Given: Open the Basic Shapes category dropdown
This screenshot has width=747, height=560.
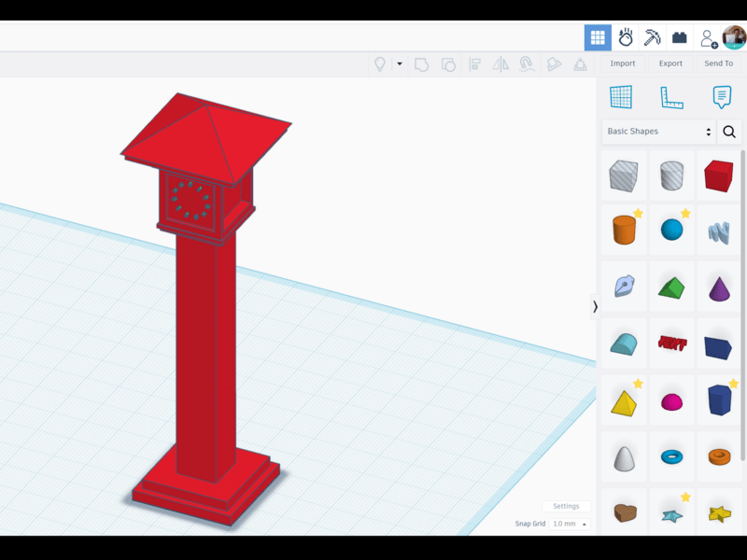Looking at the screenshot, I should tap(658, 132).
